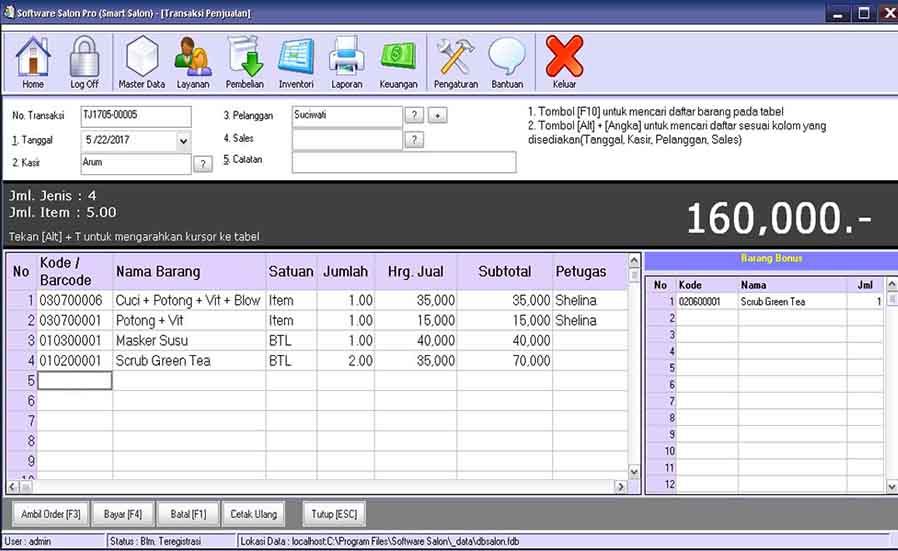Click the lookup button beside Sales field
Viewport: 898px width, 551px height.
click(x=414, y=139)
